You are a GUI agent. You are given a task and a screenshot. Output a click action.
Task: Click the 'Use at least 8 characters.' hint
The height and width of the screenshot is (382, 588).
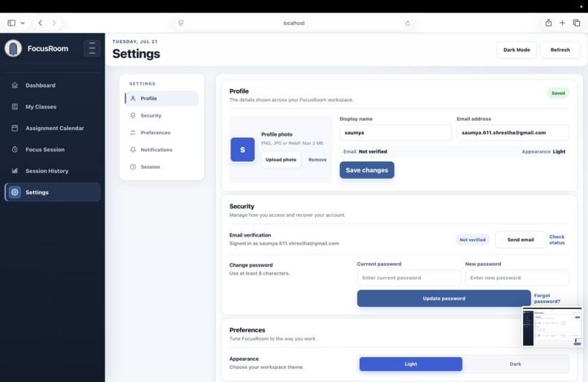[260, 273]
